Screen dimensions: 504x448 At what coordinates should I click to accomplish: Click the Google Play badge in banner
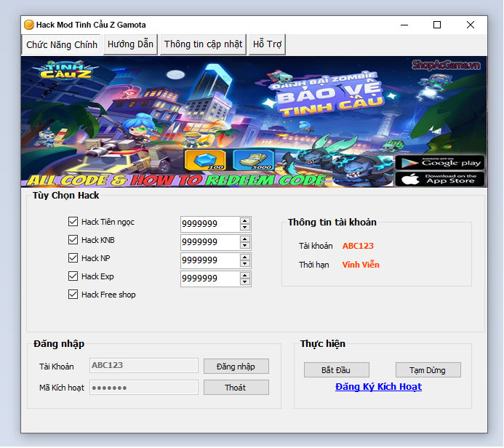tap(439, 163)
